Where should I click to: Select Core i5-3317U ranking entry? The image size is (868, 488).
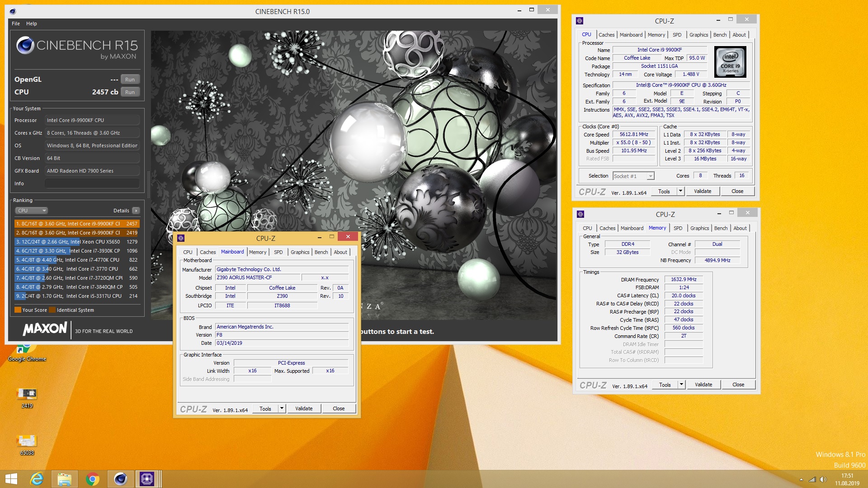coord(77,296)
